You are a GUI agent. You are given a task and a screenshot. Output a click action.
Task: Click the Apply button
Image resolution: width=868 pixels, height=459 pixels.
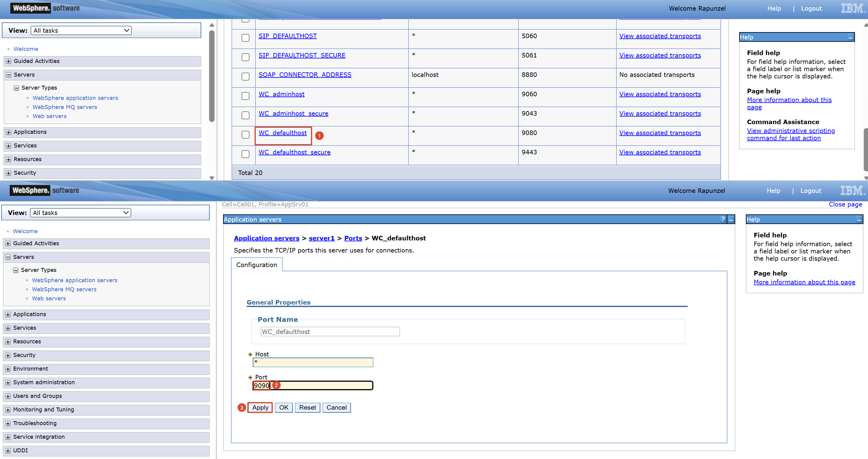coord(260,408)
